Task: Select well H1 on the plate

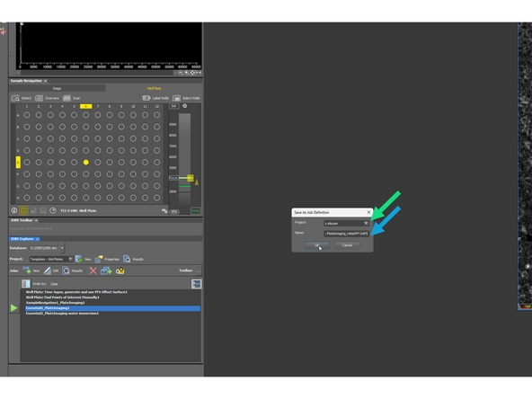Action: pyautogui.click(x=27, y=198)
